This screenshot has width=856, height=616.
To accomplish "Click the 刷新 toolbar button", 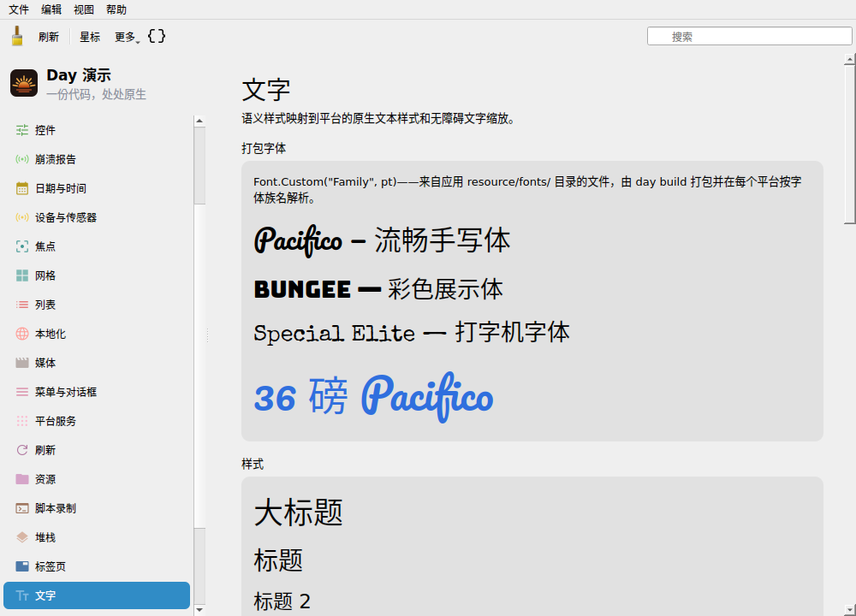I will [x=49, y=37].
